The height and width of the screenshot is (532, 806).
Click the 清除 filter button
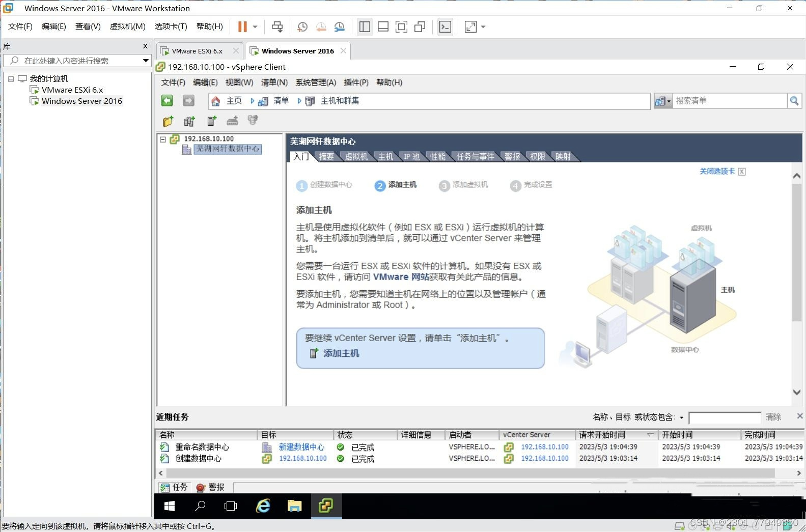[x=773, y=417]
